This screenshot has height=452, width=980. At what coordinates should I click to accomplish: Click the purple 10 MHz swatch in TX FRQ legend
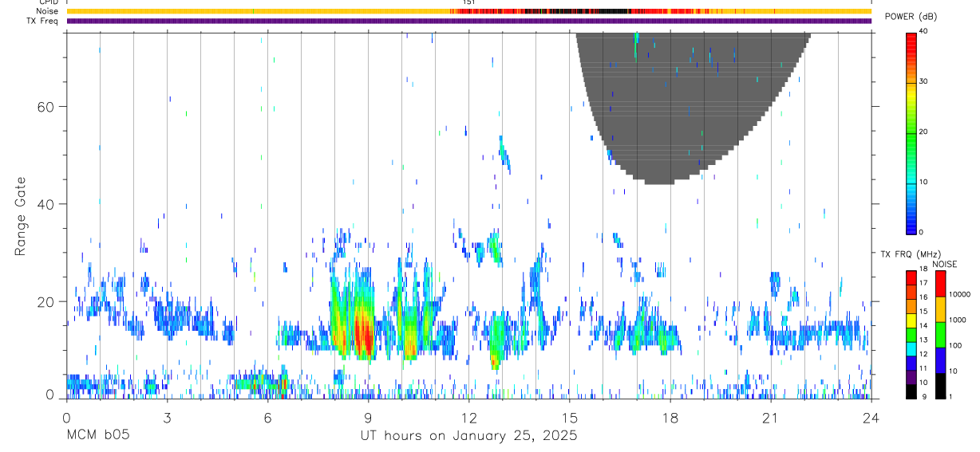tap(911, 377)
